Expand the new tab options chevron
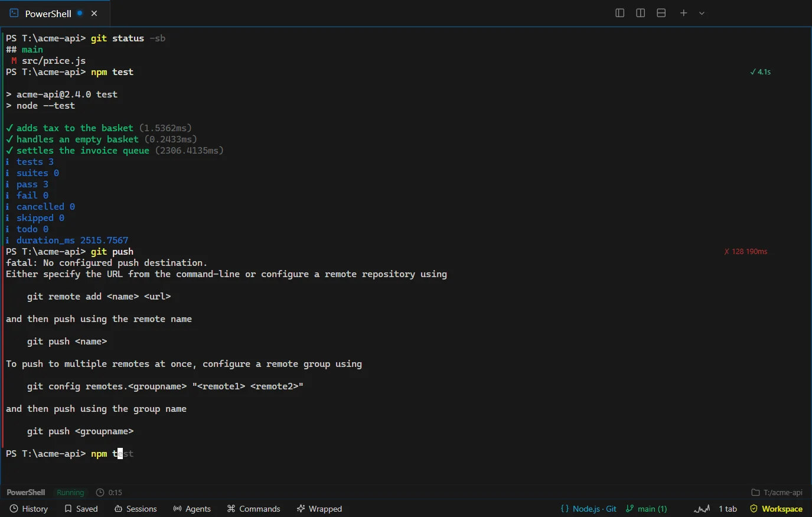This screenshot has width=812, height=517. click(702, 13)
